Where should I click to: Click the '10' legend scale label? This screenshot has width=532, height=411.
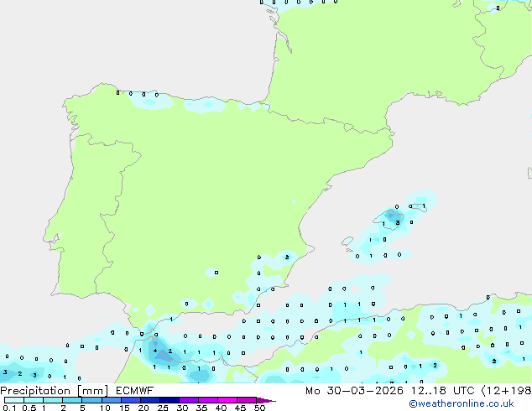(105, 408)
